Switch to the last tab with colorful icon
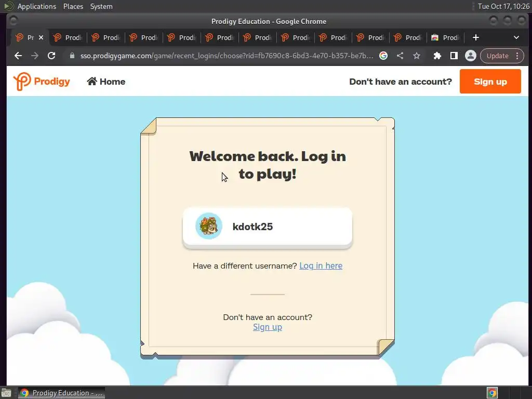This screenshot has height=399, width=532. pyautogui.click(x=445, y=37)
